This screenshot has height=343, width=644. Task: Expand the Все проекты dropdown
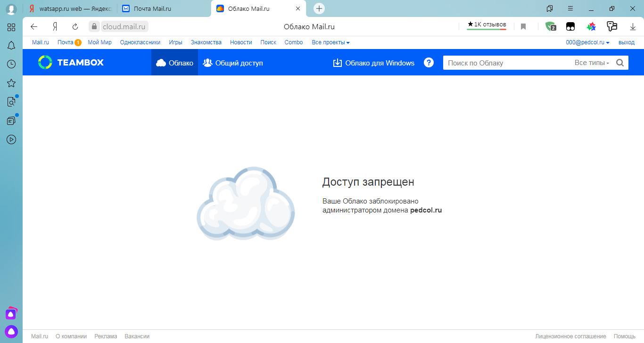(x=330, y=42)
